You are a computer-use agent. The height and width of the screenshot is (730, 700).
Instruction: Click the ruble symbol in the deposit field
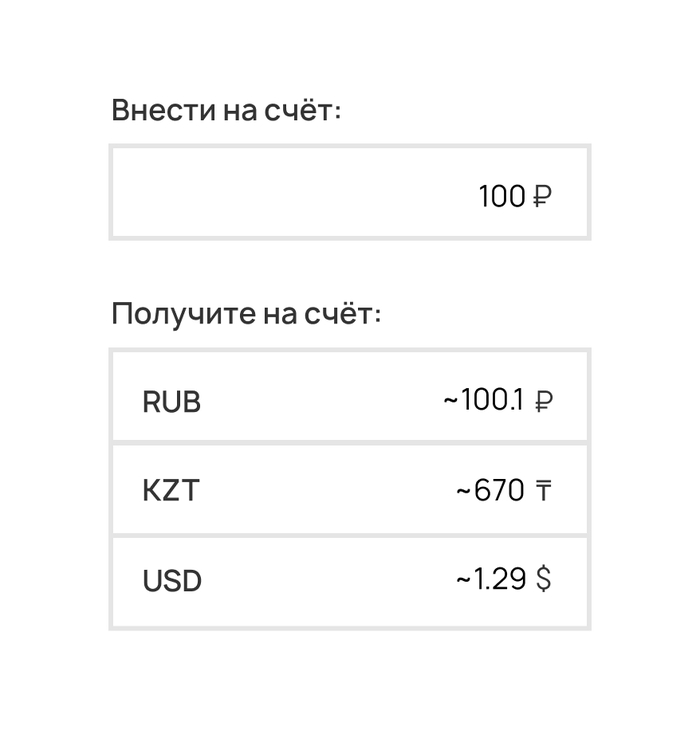point(541,197)
